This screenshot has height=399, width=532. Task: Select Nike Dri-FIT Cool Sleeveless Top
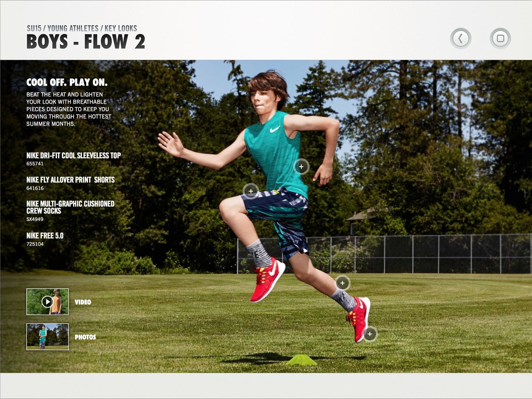(x=73, y=155)
